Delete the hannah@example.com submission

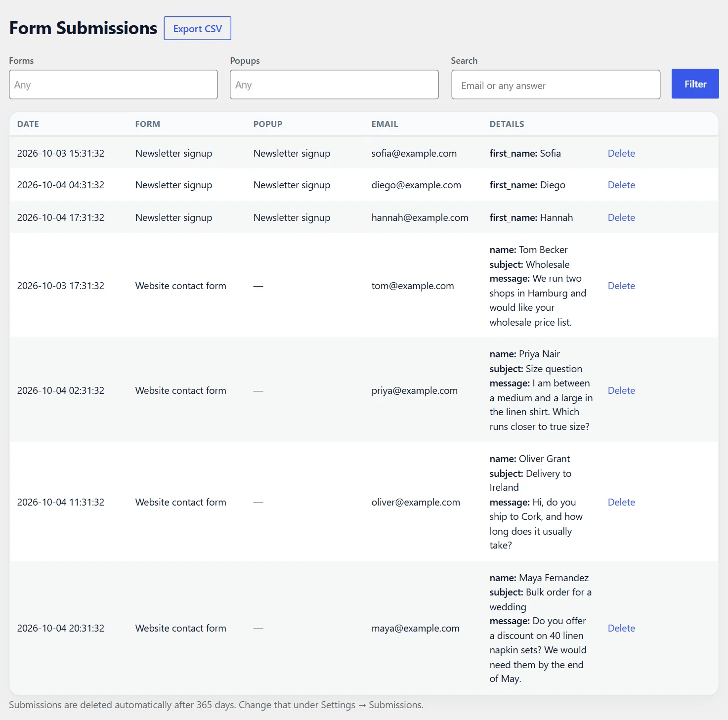(x=621, y=217)
